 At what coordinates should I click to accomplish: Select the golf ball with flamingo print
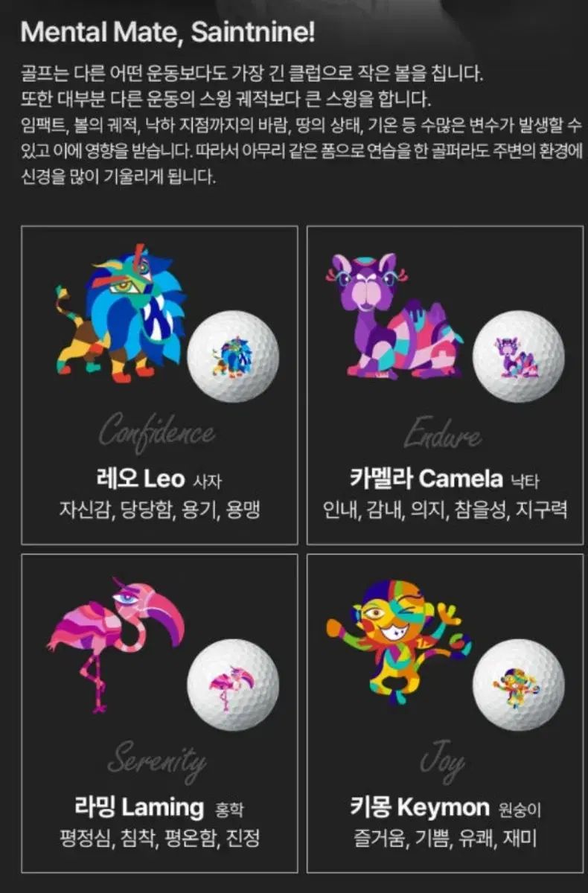tap(233, 685)
